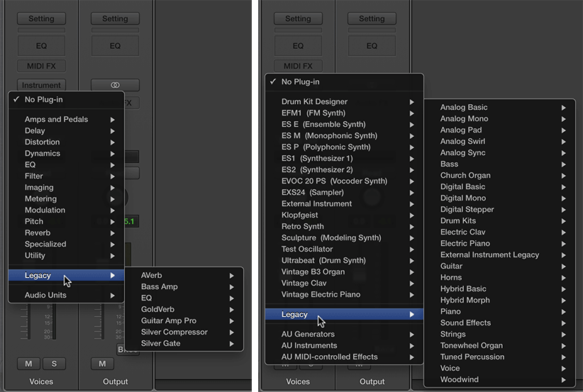The height and width of the screenshot is (392, 583).
Task: Expand the Utility submenu arrow
Action: point(112,256)
